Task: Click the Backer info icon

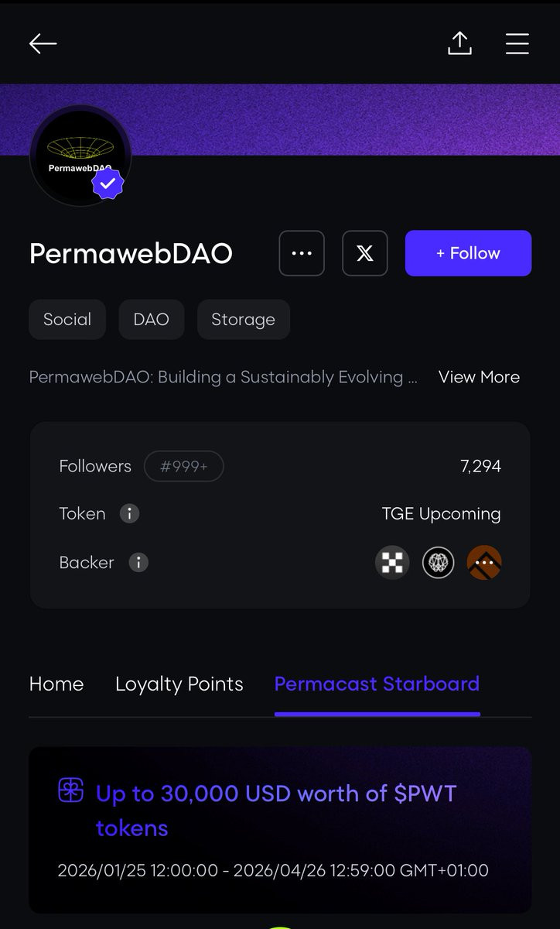Action: coord(138,563)
